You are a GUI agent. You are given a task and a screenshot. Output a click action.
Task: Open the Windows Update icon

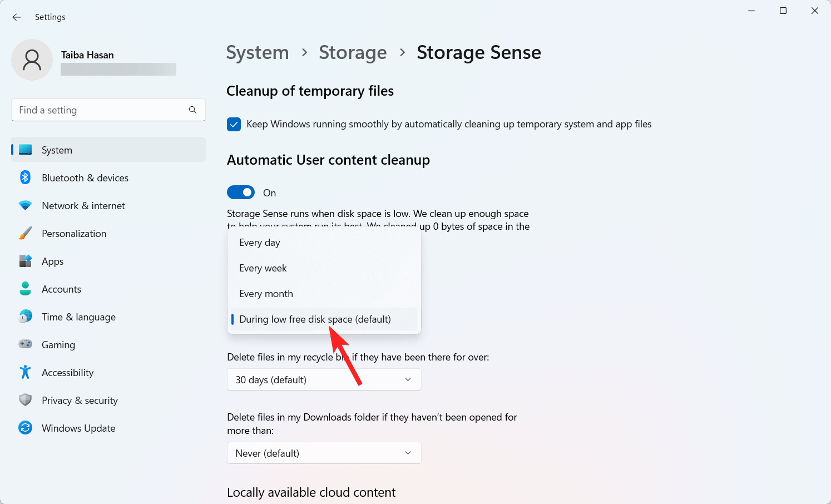click(26, 427)
